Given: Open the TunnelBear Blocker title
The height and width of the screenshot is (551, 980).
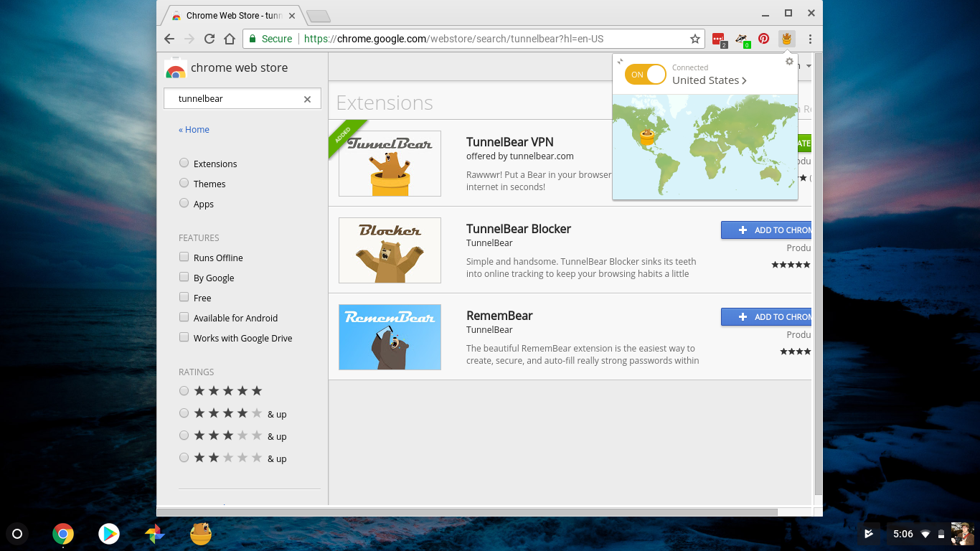Looking at the screenshot, I should [x=519, y=229].
